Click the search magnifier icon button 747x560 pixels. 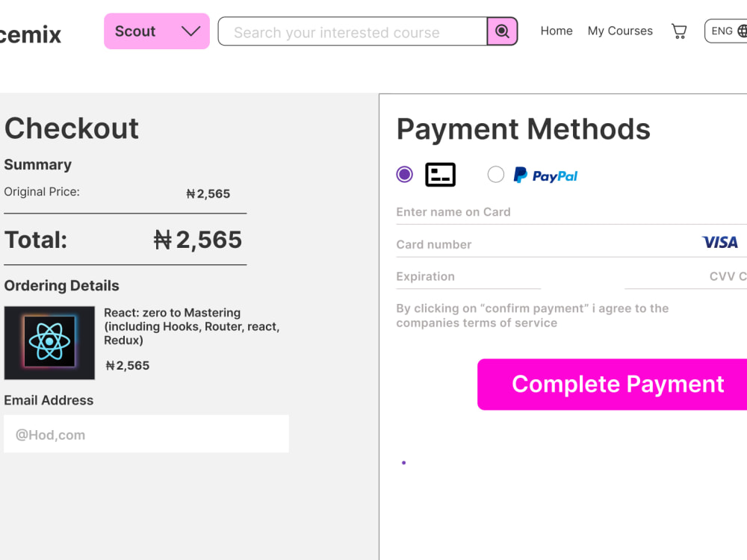[502, 31]
